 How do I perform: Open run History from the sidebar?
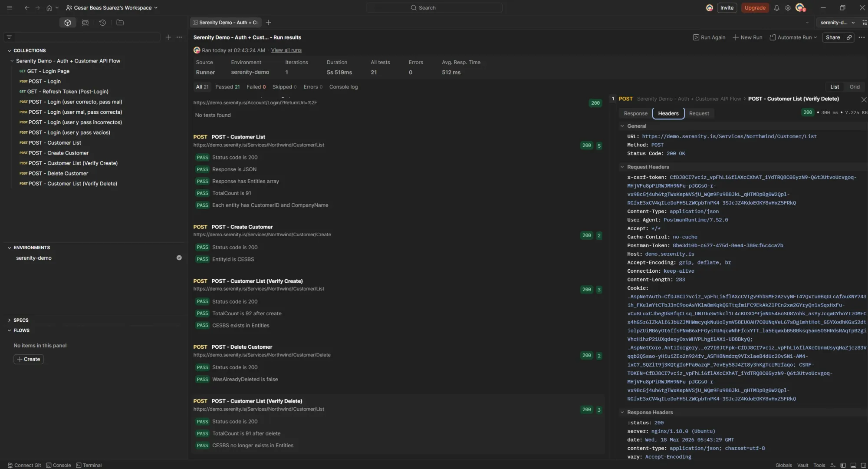[x=102, y=23]
